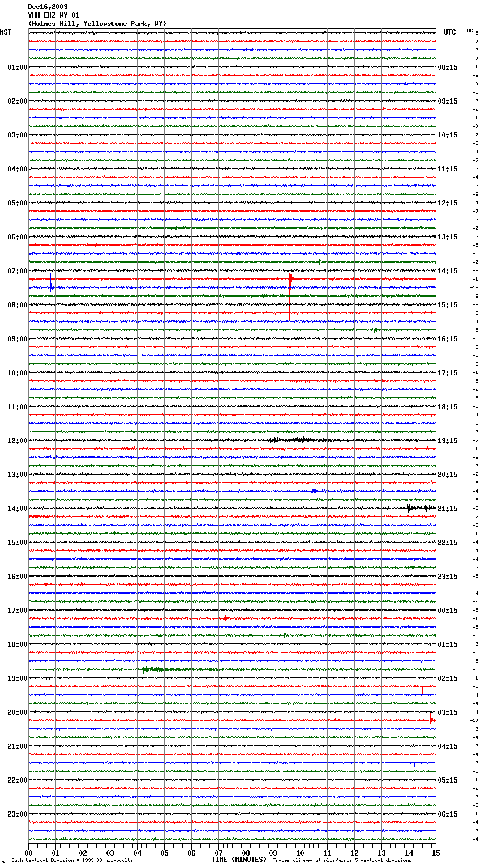481x868 pixels.
Task: Select the 02:00 MST time label
Action: [x=18, y=101]
